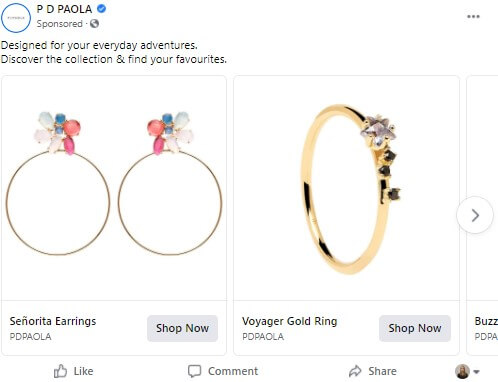
Task: Click the Voyager Gold Ring title text
Action: tap(290, 321)
